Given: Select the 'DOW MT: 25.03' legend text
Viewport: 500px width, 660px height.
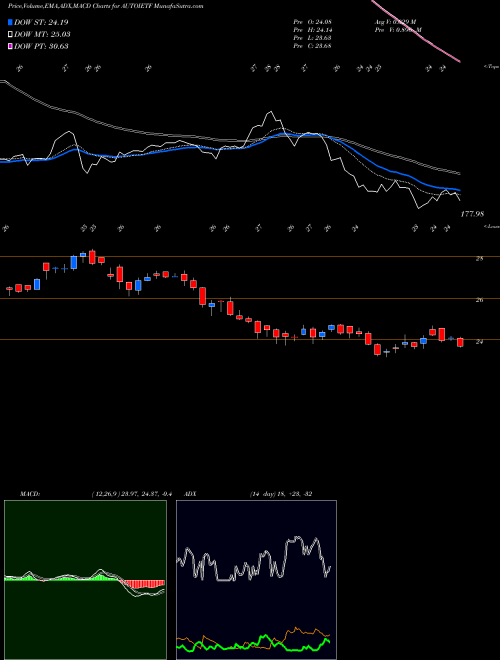Looking at the screenshot, I should click(42, 35).
